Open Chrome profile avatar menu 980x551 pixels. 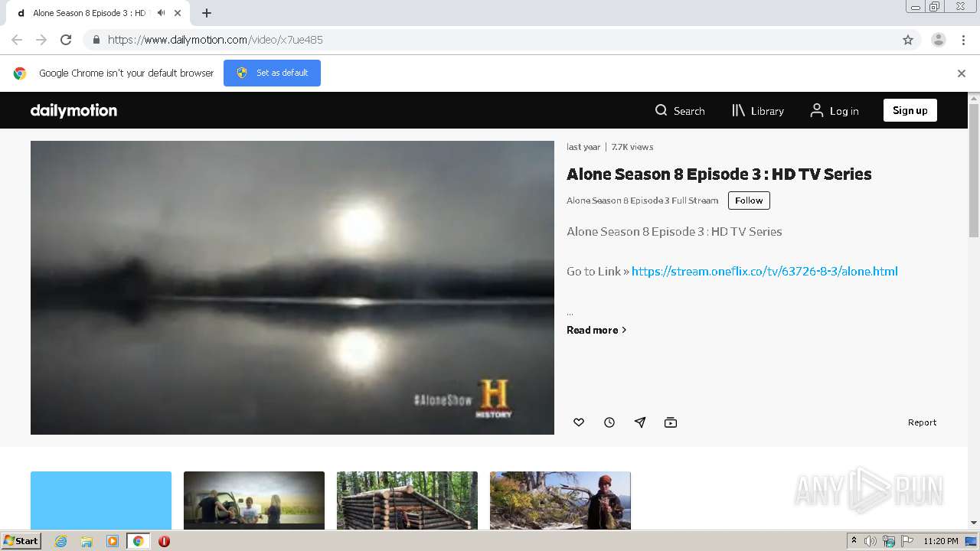click(939, 40)
